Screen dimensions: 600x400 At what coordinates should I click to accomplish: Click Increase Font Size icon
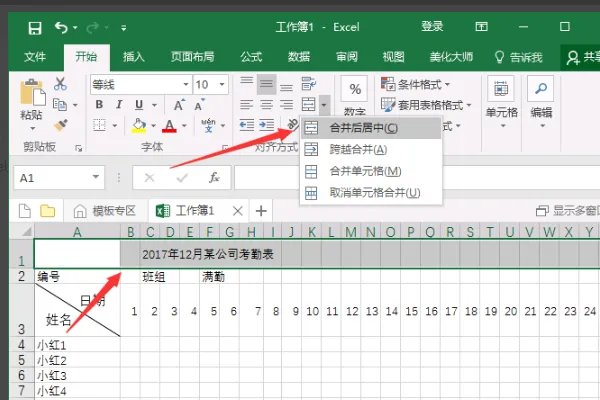179,104
